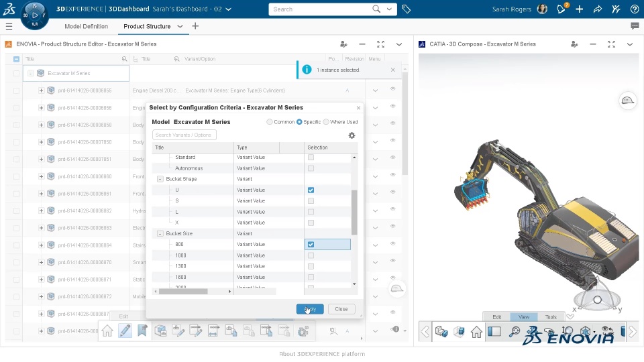Toggle select-all checkbox in tree header
The image size is (644, 362).
click(x=16, y=59)
